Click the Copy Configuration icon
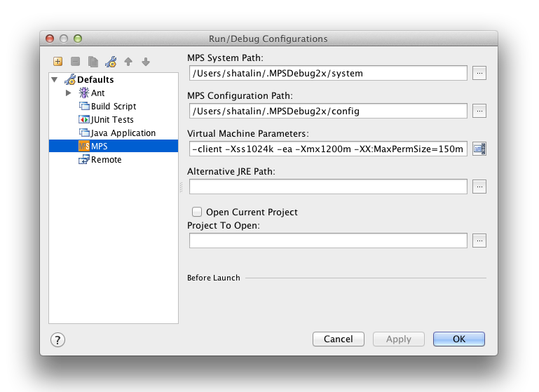 tap(93, 62)
